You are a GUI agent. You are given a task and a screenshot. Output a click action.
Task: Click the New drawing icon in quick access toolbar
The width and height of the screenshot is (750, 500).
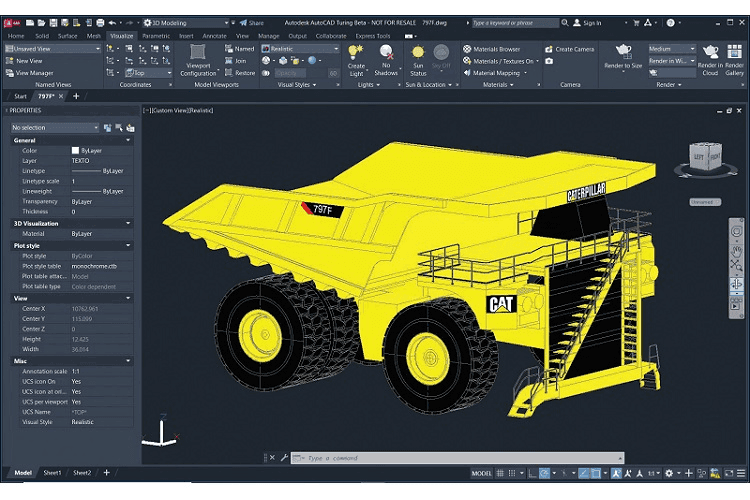(x=30, y=22)
